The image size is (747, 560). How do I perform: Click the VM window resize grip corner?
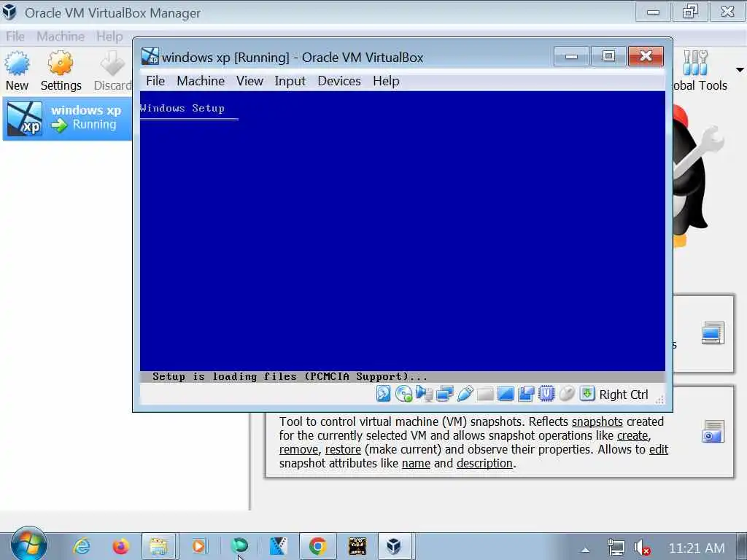(659, 400)
